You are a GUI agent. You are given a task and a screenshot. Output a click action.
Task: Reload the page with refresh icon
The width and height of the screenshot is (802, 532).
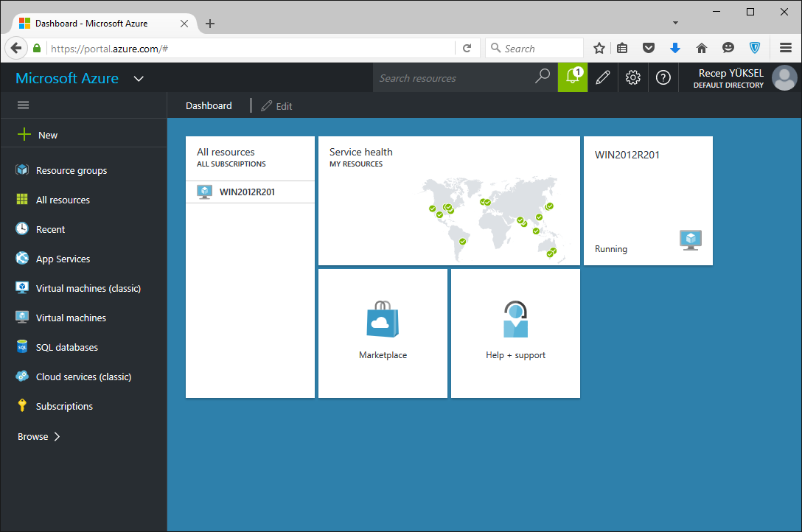pos(467,48)
